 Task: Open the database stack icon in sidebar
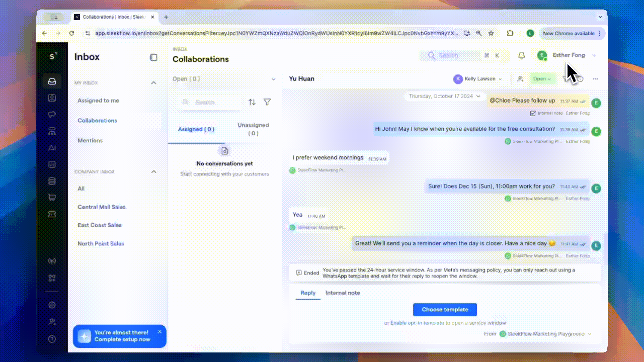coord(52,181)
